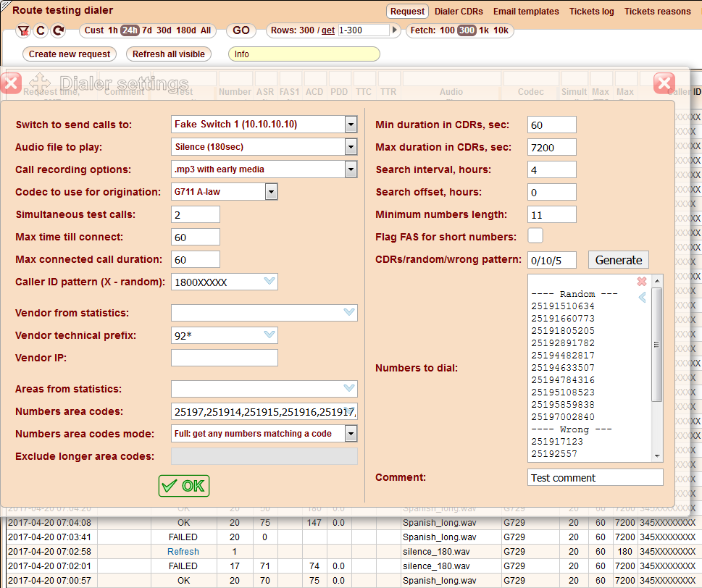Confirm settings with the green OK button

(x=184, y=486)
